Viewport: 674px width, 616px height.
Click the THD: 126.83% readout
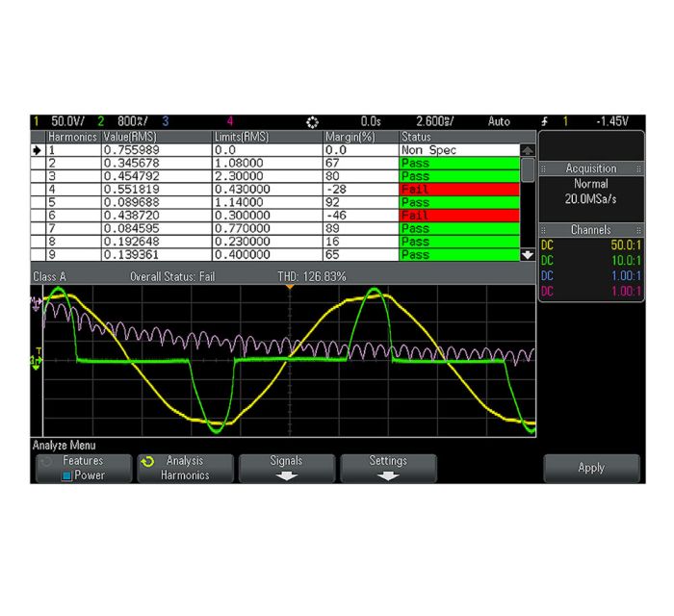coord(312,276)
